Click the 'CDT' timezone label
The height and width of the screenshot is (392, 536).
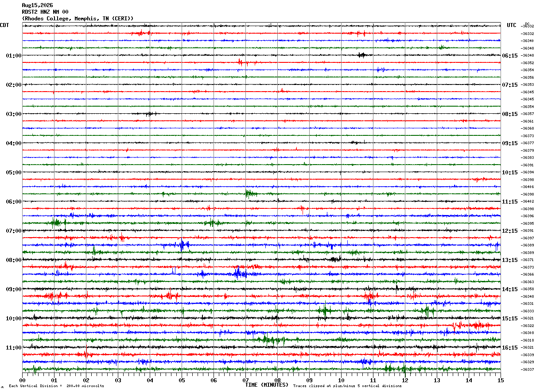click(x=4, y=25)
